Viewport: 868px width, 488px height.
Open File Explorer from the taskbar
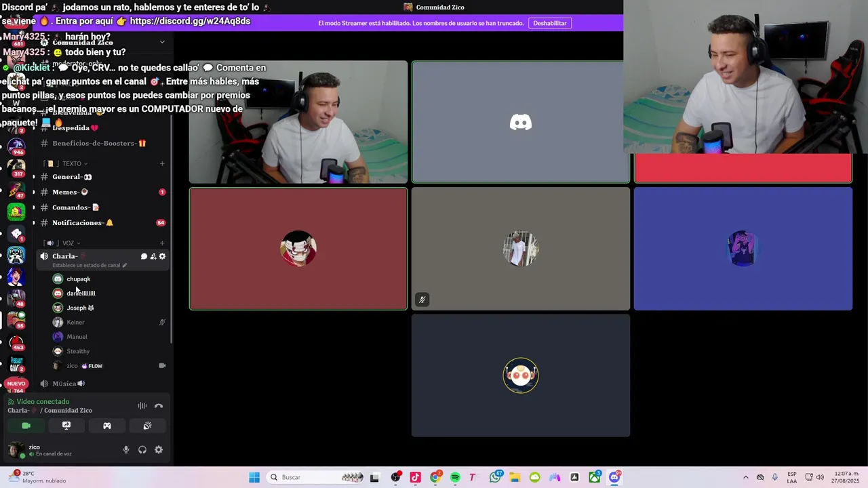click(x=515, y=477)
